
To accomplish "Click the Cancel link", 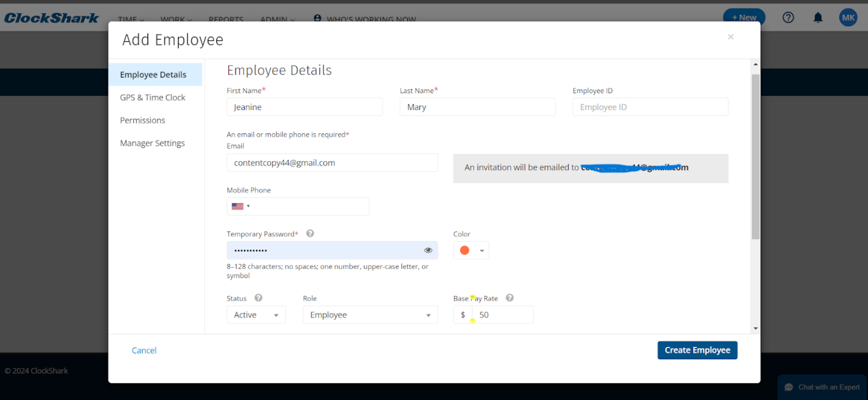I will [144, 350].
